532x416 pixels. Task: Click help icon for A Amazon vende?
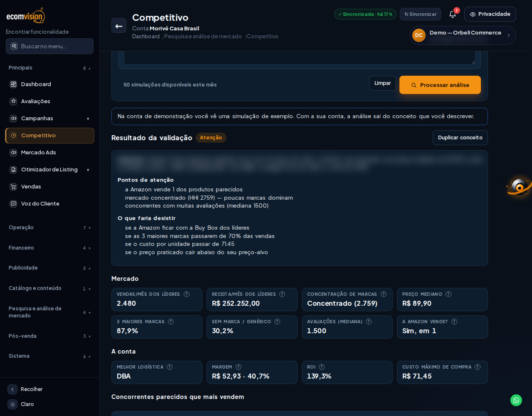coord(454,322)
